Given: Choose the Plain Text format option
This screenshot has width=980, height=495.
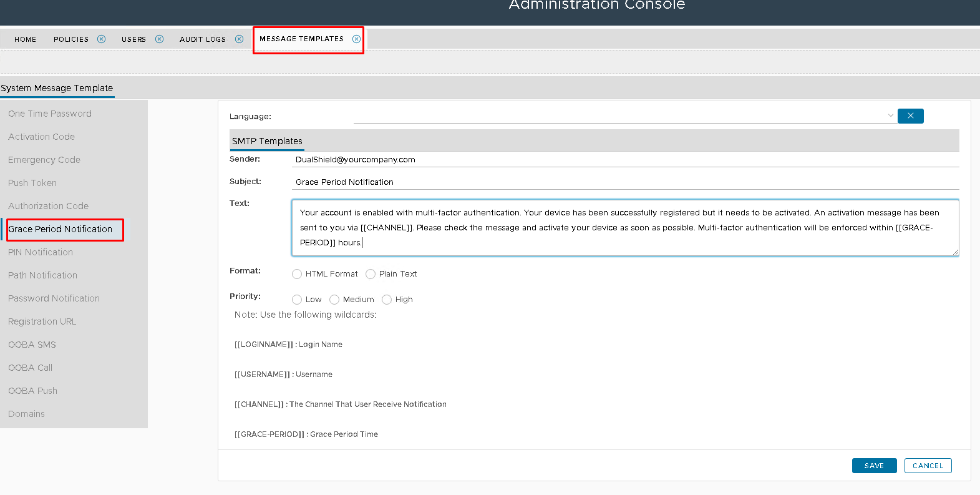Looking at the screenshot, I should point(371,274).
